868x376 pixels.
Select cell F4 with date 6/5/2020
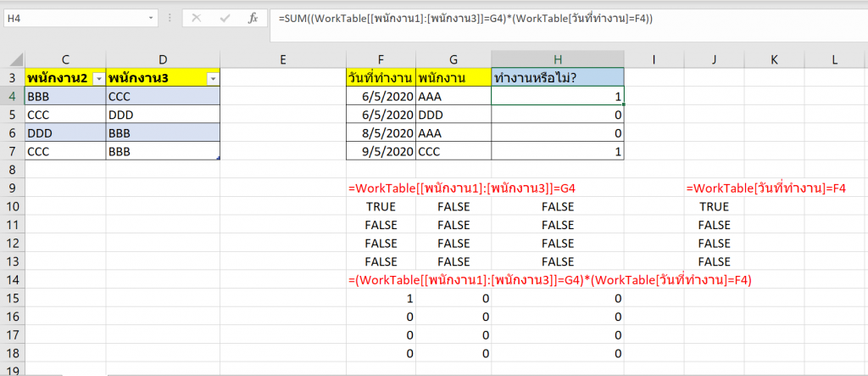pyautogui.click(x=381, y=95)
